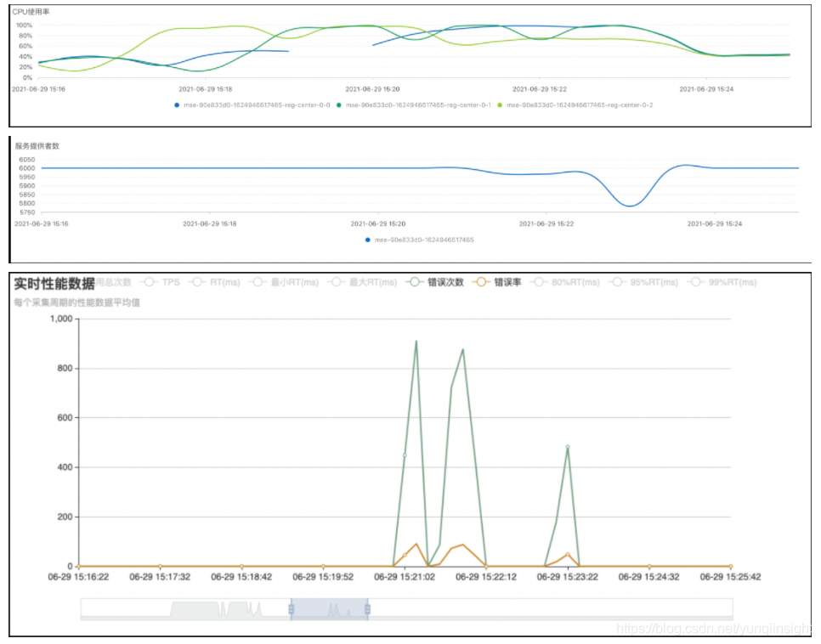Click x-axis label 06-29 15:17:32

(x=161, y=577)
